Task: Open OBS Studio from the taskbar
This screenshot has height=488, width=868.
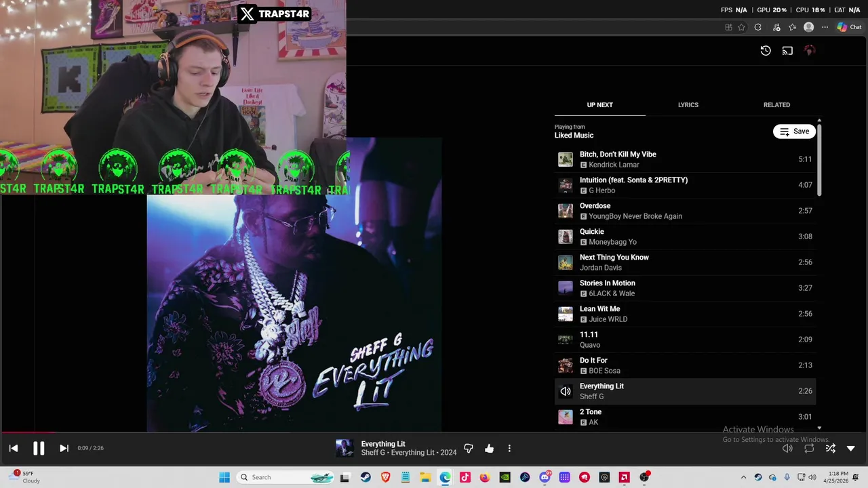Action: click(x=644, y=477)
